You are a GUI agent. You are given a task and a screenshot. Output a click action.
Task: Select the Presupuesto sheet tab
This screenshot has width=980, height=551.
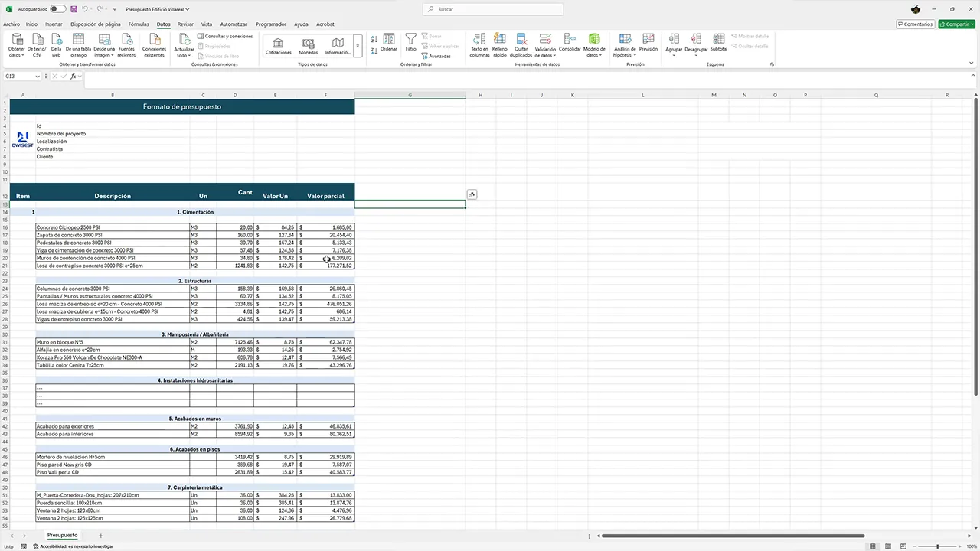coord(62,536)
